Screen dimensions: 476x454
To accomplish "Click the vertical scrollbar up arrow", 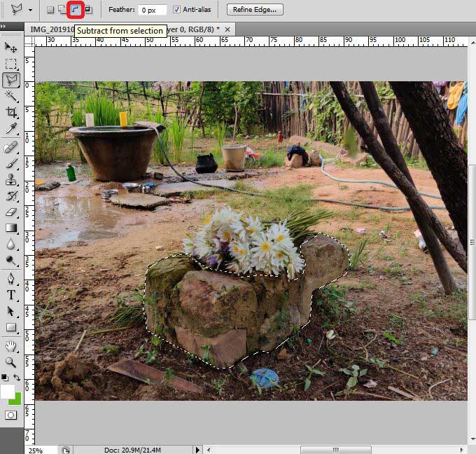I will [x=472, y=43].
